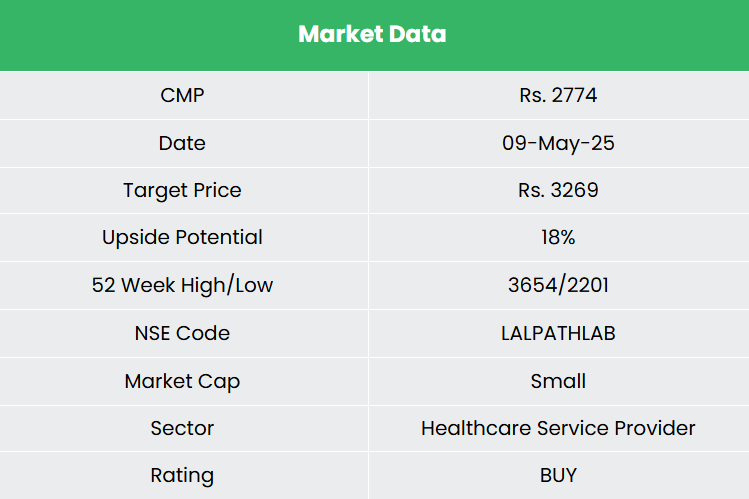Viewport: 749px width, 499px height.
Task: Click the Rs. 3269 target value
Action: click(x=558, y=190)
